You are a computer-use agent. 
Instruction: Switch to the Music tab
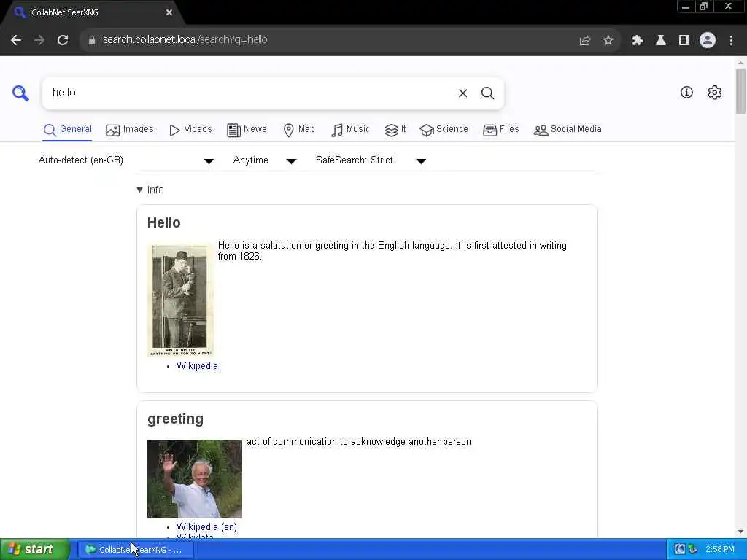pyautogui.click(x=350, y=130)
